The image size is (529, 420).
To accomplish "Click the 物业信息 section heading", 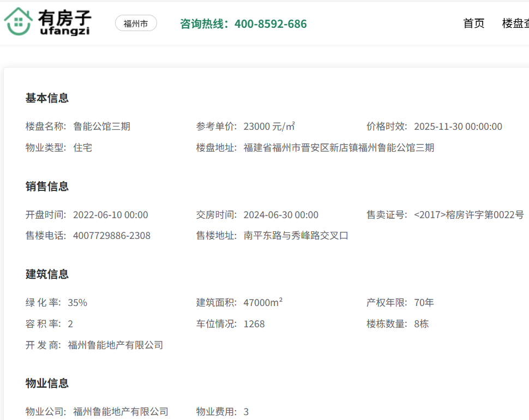I will tap(47, 383).
